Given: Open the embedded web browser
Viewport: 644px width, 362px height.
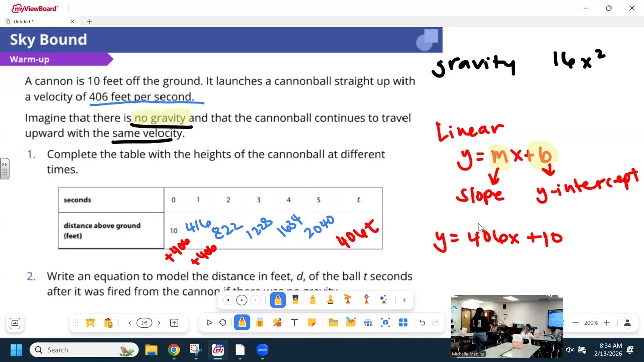Looking at the screenshot, I should pos(368,323).
